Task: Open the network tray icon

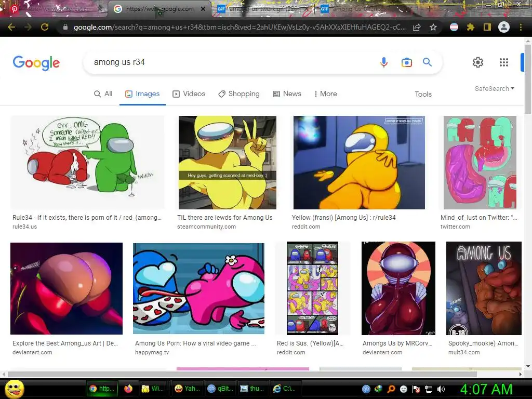Action: pyautogui.click(x=429, y=389)
